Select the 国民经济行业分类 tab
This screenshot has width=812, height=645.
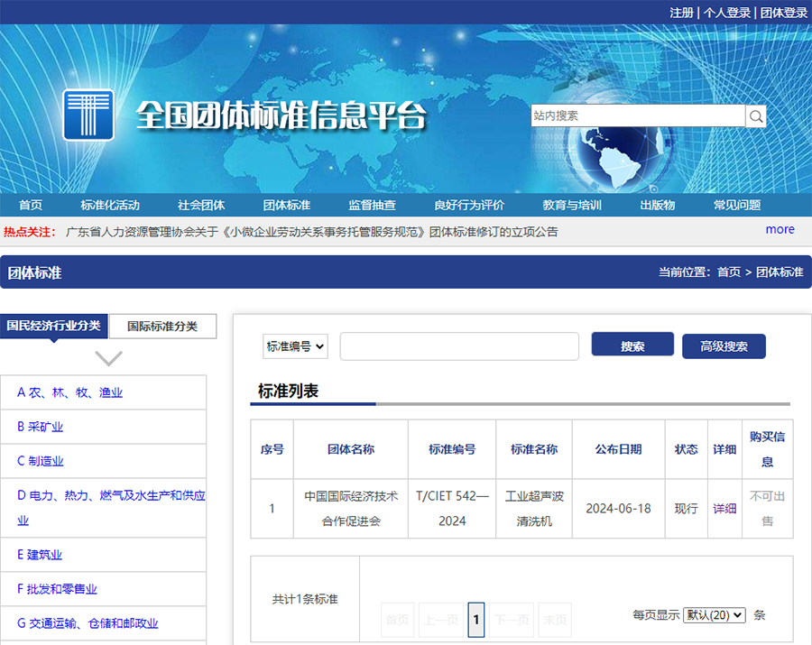coord(54,326)
